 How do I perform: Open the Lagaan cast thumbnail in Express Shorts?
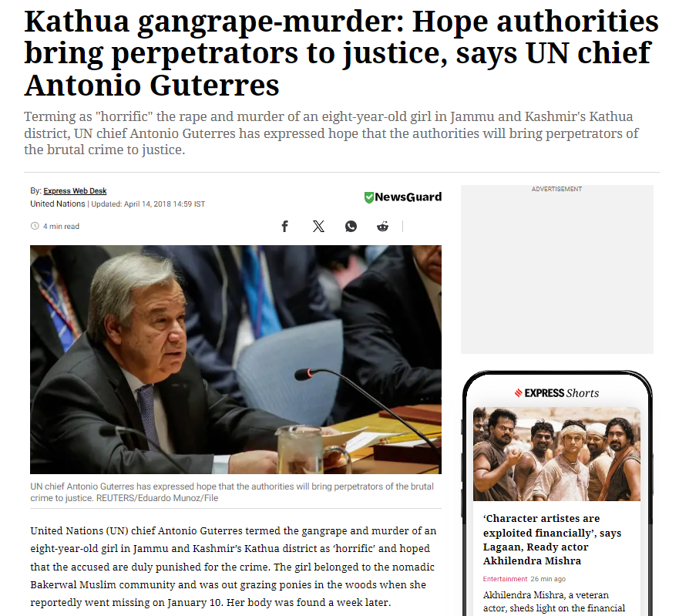tap(556, 454)
